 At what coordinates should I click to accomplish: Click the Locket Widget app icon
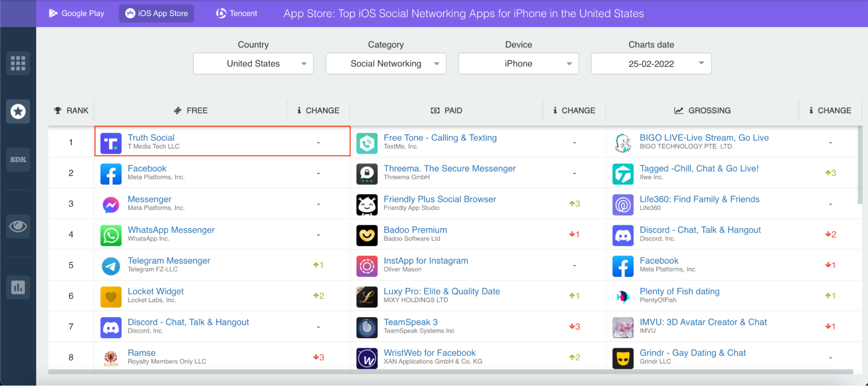tap(111, 297)
